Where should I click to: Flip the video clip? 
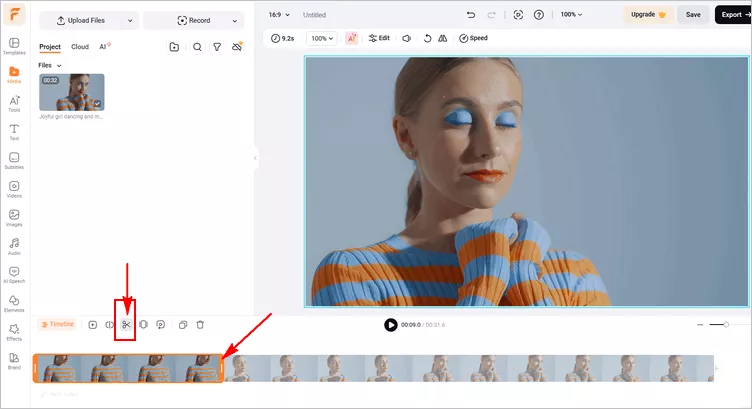coord(443,38)
